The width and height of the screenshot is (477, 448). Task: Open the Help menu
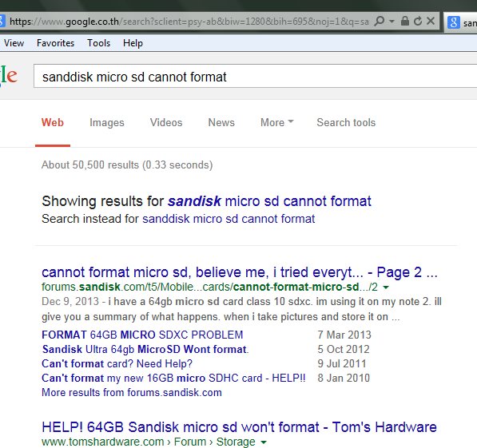coord(133,43)
